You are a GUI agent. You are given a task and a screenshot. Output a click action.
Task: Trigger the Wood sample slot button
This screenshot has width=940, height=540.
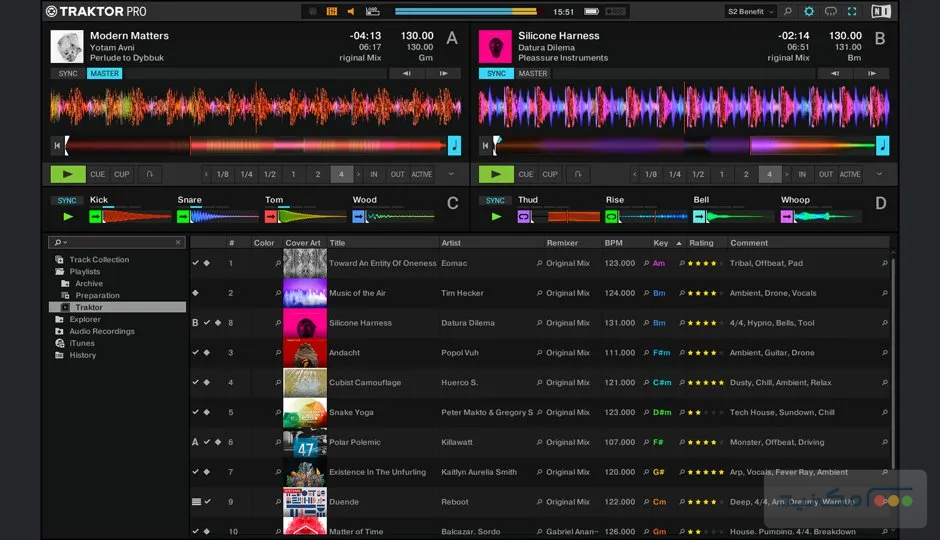click(358, 216)
